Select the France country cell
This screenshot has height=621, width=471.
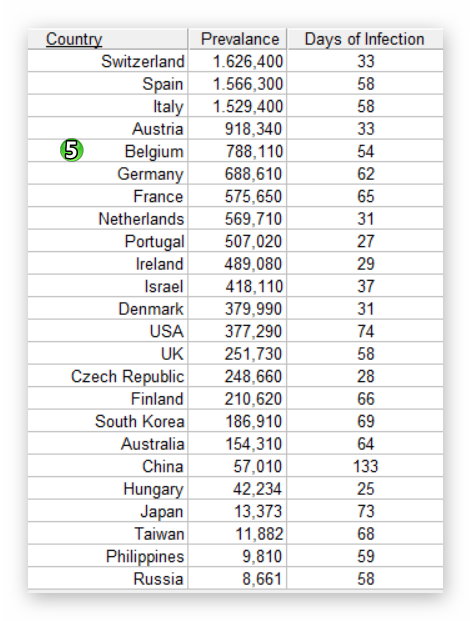click(108, 196)
